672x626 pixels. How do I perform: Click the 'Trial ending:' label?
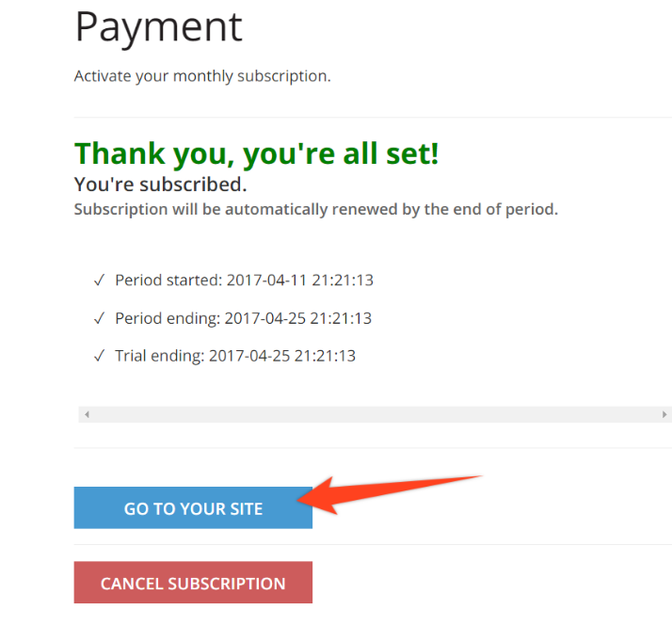pos(159,356)
